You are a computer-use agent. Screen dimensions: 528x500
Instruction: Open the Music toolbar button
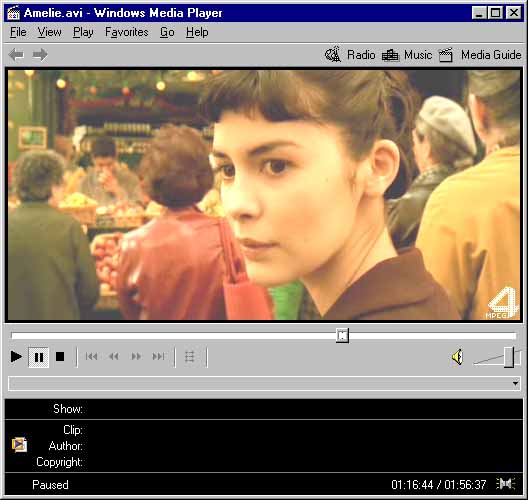tap(407, 55)
